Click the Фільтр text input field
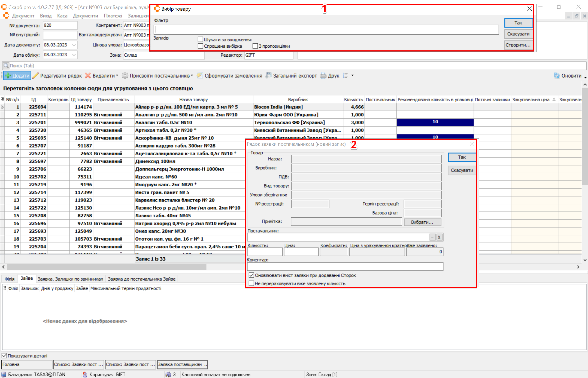The height and width of the screenshot is (378, 588). tap(326, 29)
